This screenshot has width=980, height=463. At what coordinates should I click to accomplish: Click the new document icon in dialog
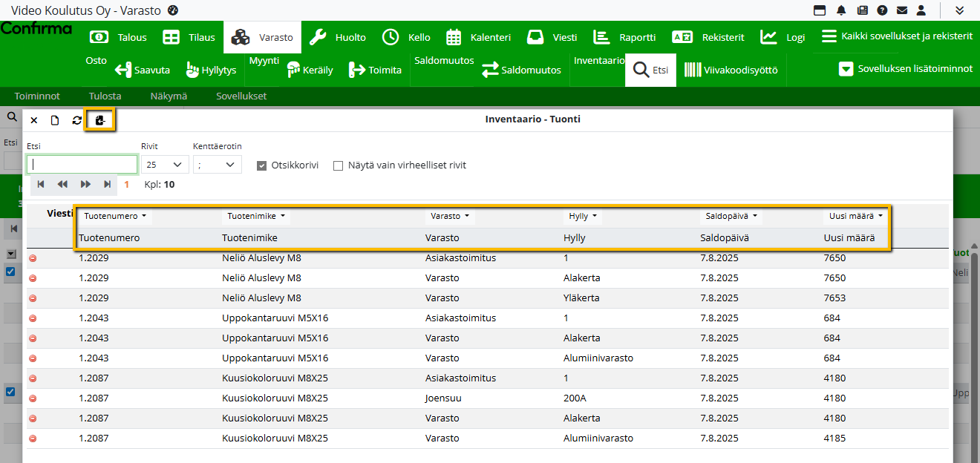tap(55, 119)
